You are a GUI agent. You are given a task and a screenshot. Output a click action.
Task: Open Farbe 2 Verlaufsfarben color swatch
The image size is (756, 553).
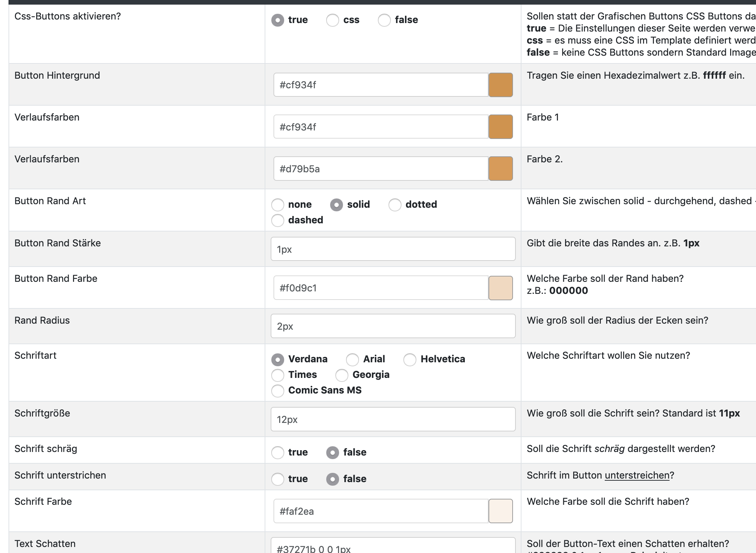coord(500,169)
